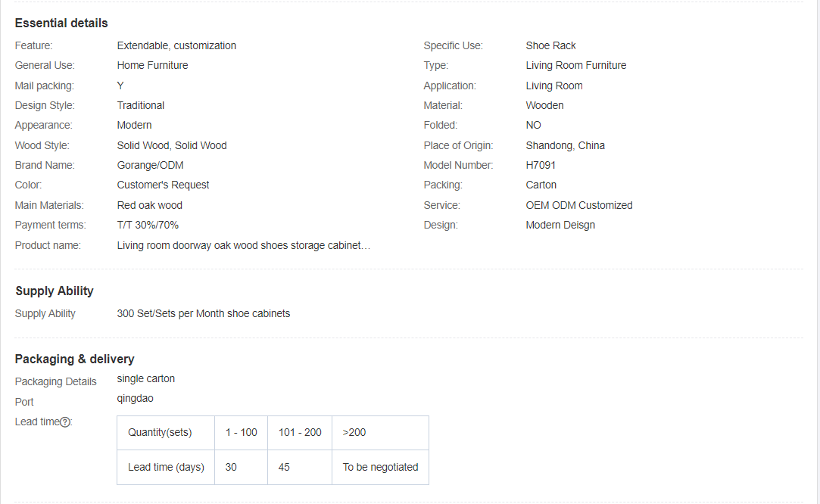Click the truncated Product name value text
This screenshot has width=820, height=504.
[x=243, y=245]
